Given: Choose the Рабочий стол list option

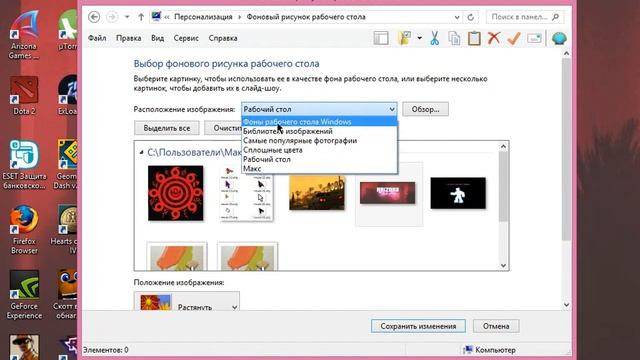Looking at the screenshot, I should tap(319, 159).
